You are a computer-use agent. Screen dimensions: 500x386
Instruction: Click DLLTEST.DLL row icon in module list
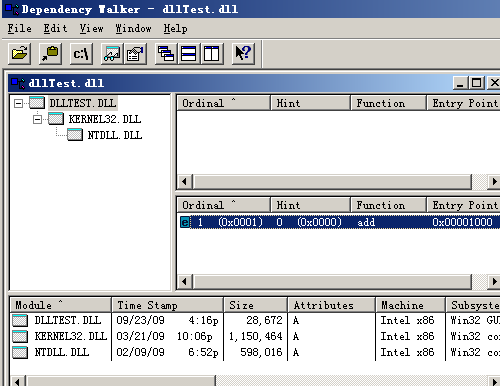(20, 320)
